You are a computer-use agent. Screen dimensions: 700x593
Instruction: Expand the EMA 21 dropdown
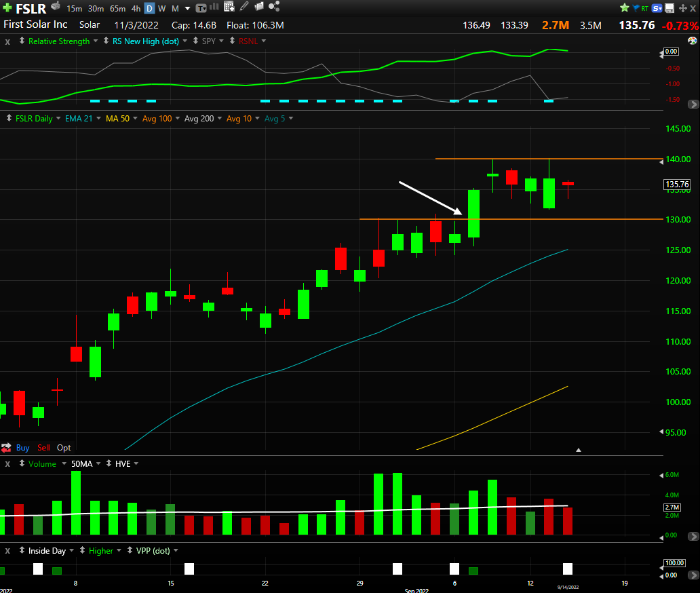pyautogui.click(x=98, y=118)
